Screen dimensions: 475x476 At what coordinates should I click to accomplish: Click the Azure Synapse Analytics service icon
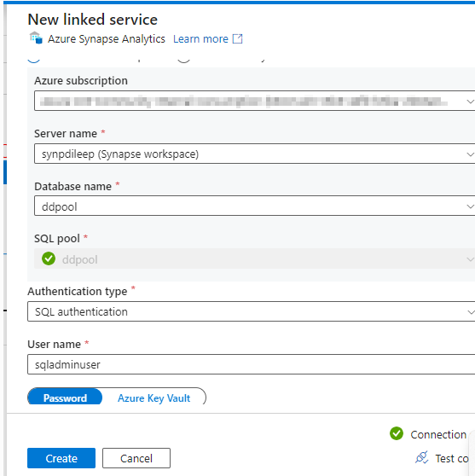coord(36,38)
